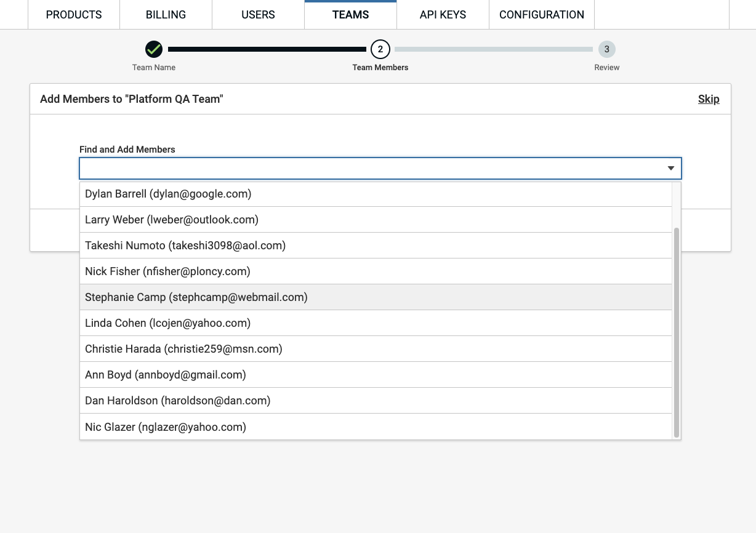Collapse the member list with the dropdown arrow
Screen dimensions: 756x533
point(671,168)
